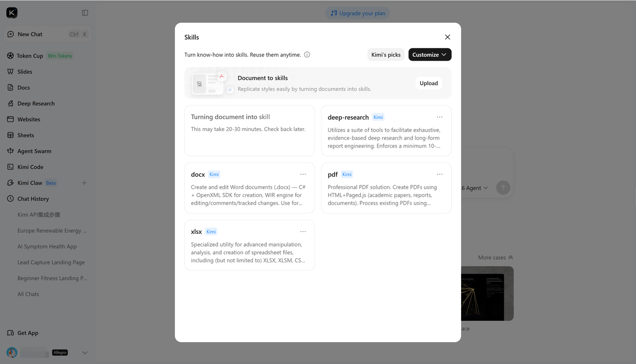Click the Sheets grid icon
Screen dimensions: 636x364
[10, 135]
